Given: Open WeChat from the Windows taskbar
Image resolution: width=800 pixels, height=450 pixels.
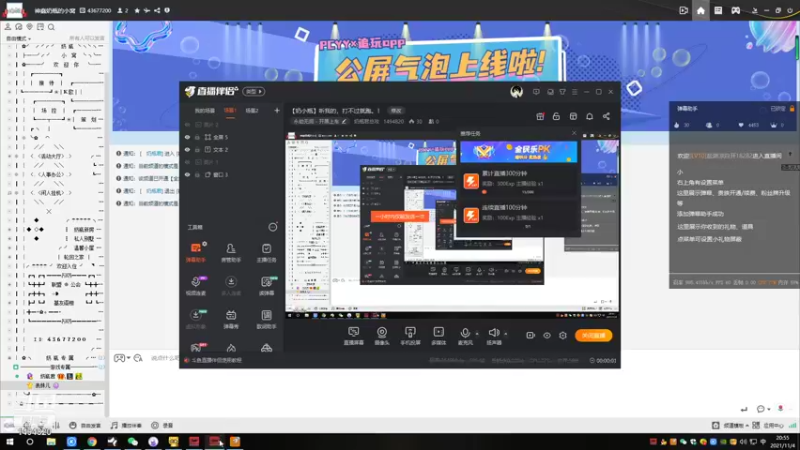Looking at the screenshot, I should click(133, 441).
